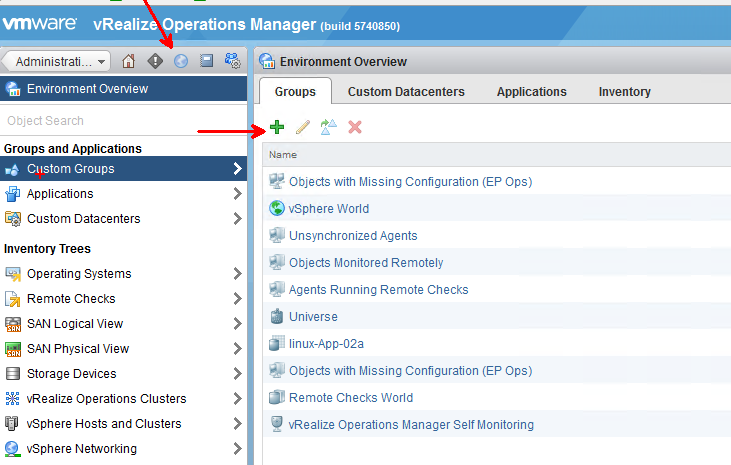This screenshot has width=731, height=465.
Task: Switch to the Custom Datacenters tab
Action: tap(406, 91)
